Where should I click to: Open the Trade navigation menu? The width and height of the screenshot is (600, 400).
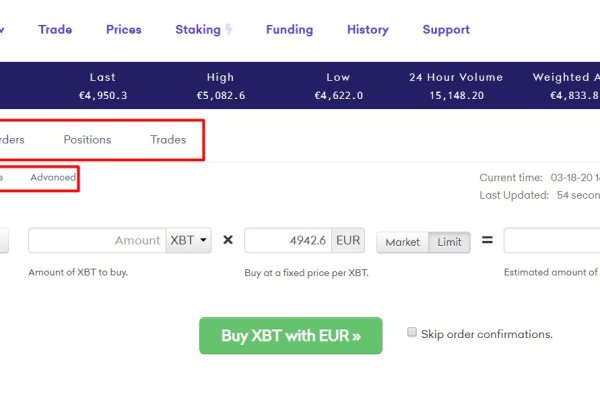coord(55,30)
